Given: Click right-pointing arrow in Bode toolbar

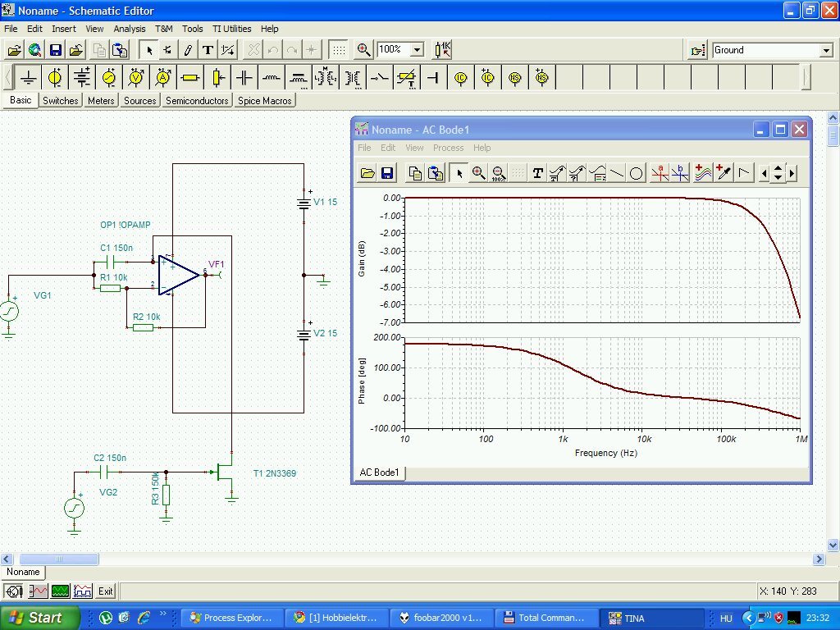Looking at the screenshot, I should click(792, 173).
